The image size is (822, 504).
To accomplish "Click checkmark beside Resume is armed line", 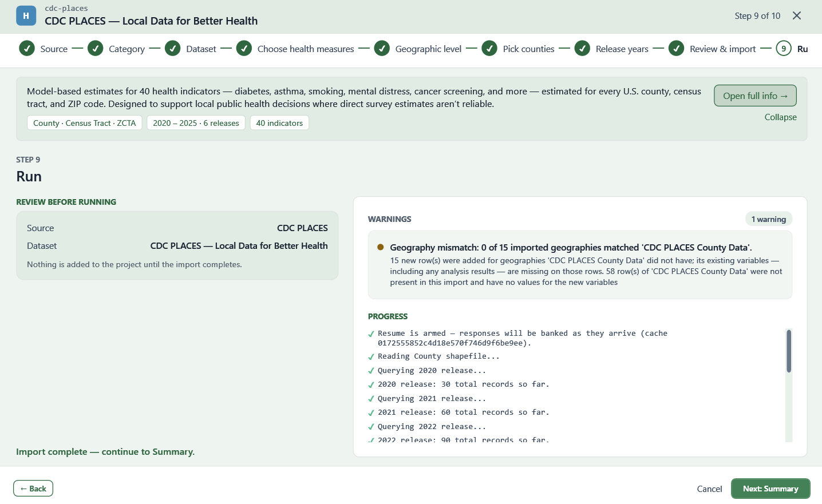I will [371, 334].
